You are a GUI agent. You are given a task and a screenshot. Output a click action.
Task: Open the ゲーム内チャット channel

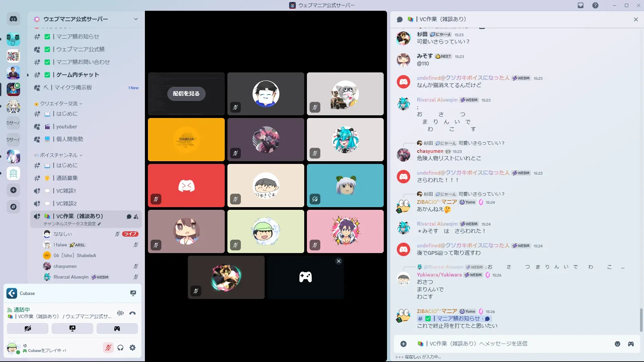pyautogui.click(x=77, y=75)
